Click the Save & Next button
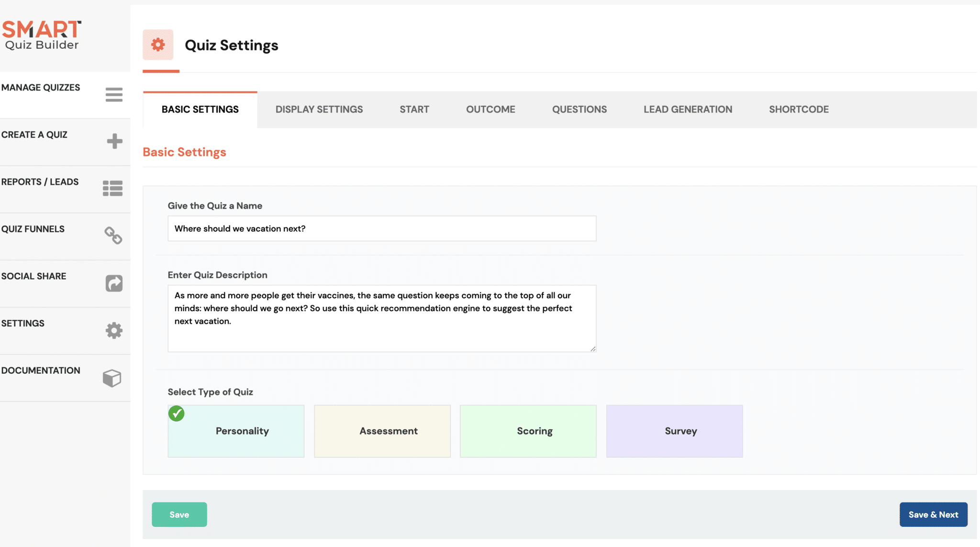Screen dimensions: 980x547 pos(933,514)
